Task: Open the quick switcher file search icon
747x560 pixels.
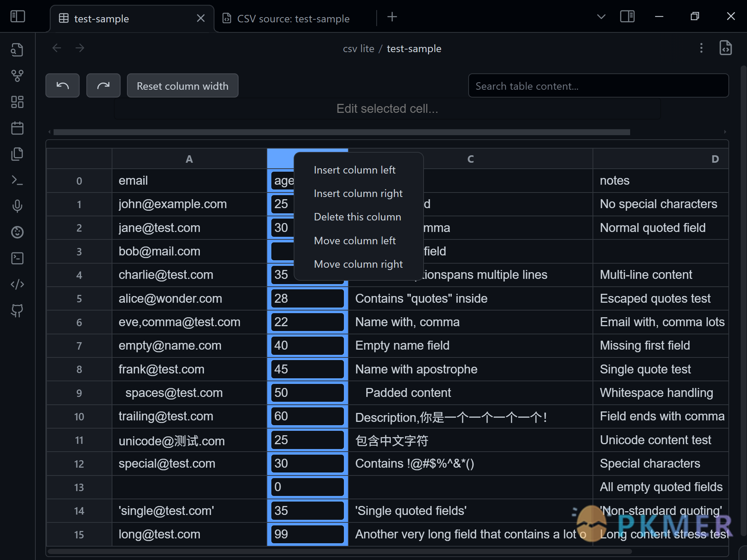Action: [17, 49]
